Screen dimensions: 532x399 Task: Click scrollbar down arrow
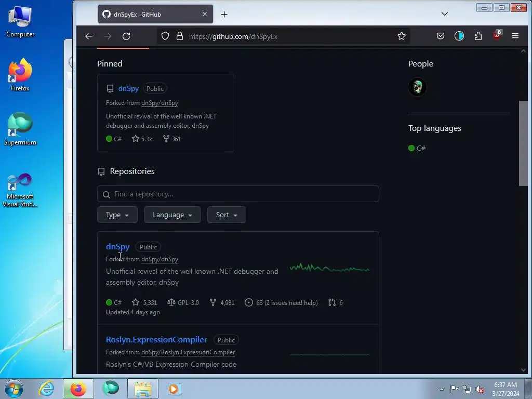(523, 370)
